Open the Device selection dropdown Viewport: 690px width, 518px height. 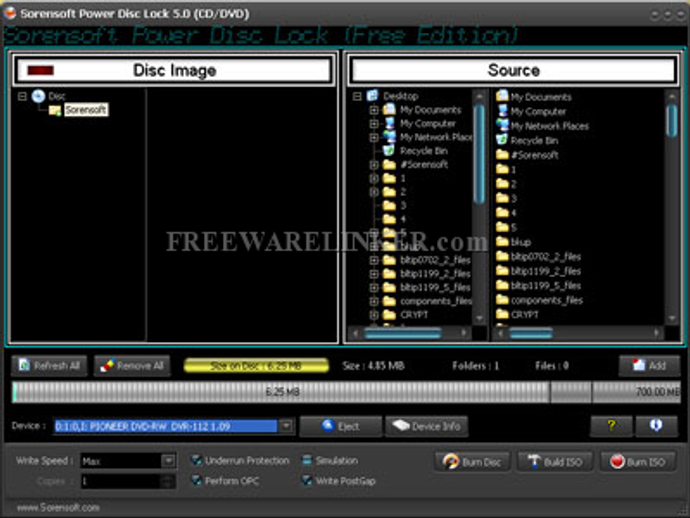[286, 426]
